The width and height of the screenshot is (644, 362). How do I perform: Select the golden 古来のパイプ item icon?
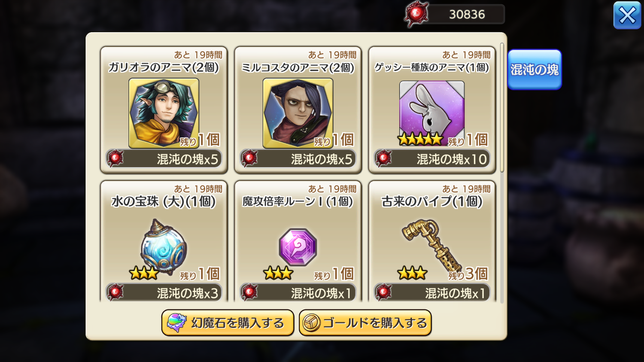click(432, 246)
